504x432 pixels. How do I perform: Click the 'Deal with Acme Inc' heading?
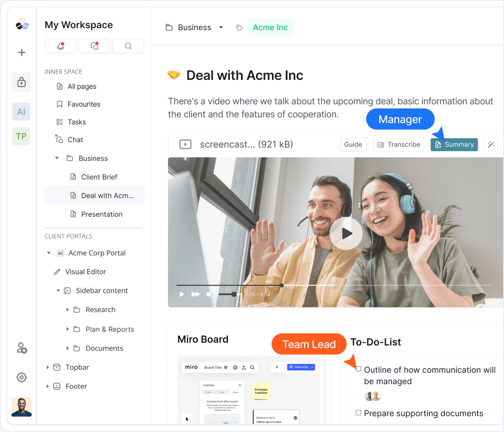click(x=245, y=75)
